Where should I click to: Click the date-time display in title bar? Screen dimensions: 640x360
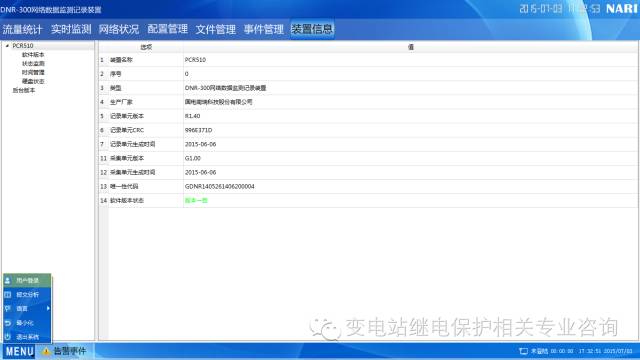(x=560, y=9)
